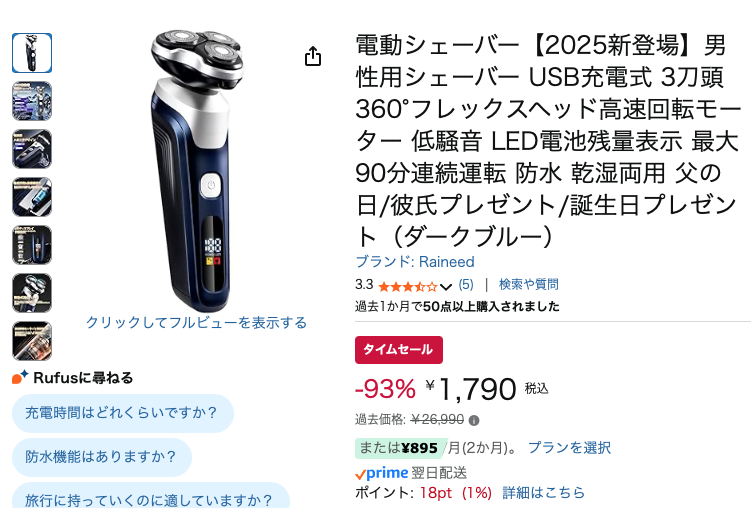Viewport: 756px width, 508px height.
Task: Ask Rufus 防水機能はありますか？
Action: pos(102,457)
